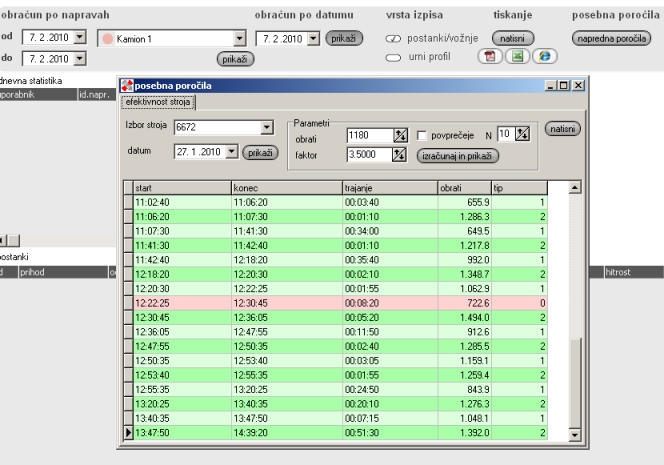The width and height of the screenshot is (664, 465).
Task: Click hitrost column header in background window
Action: [634, 272]
